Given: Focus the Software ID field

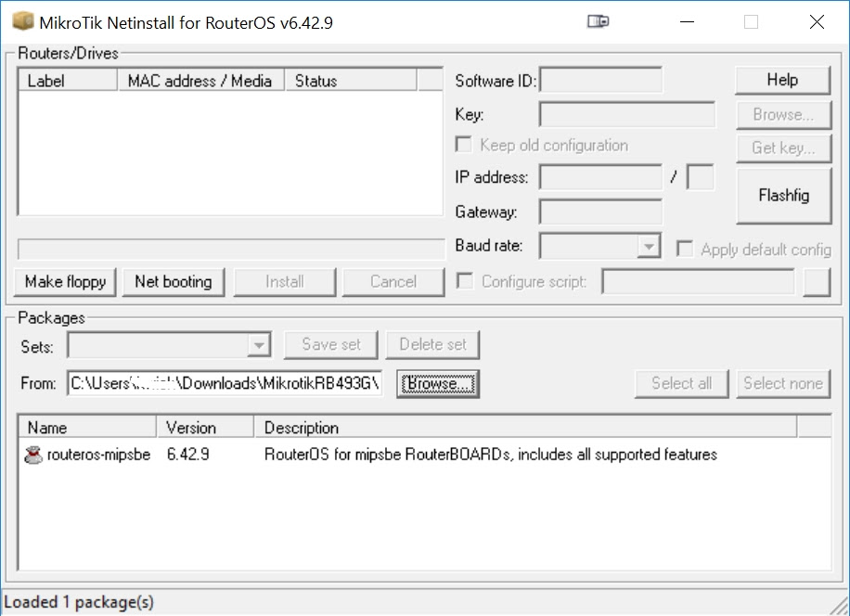Looking at the screenshot, I should (x=600, y=80).
